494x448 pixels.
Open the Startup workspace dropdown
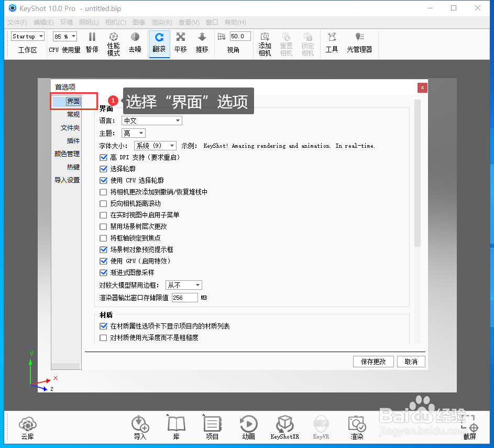(x=27, y=36)
